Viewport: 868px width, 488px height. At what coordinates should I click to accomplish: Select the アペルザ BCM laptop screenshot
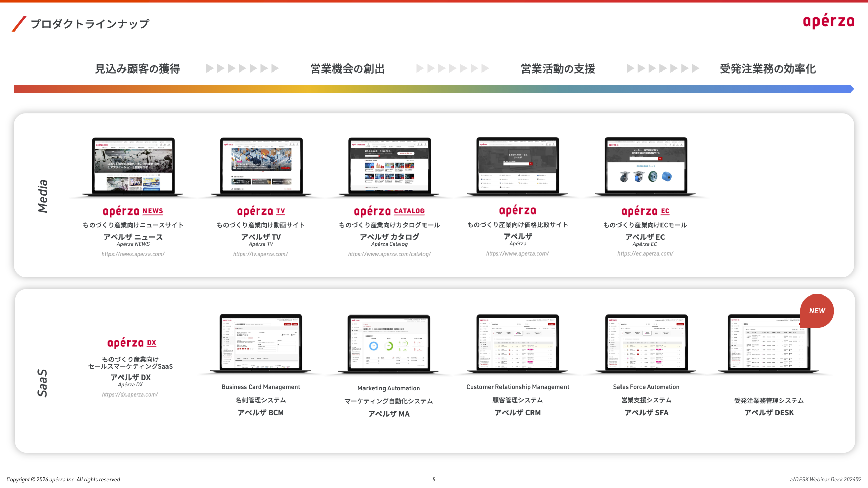[261, 343]
